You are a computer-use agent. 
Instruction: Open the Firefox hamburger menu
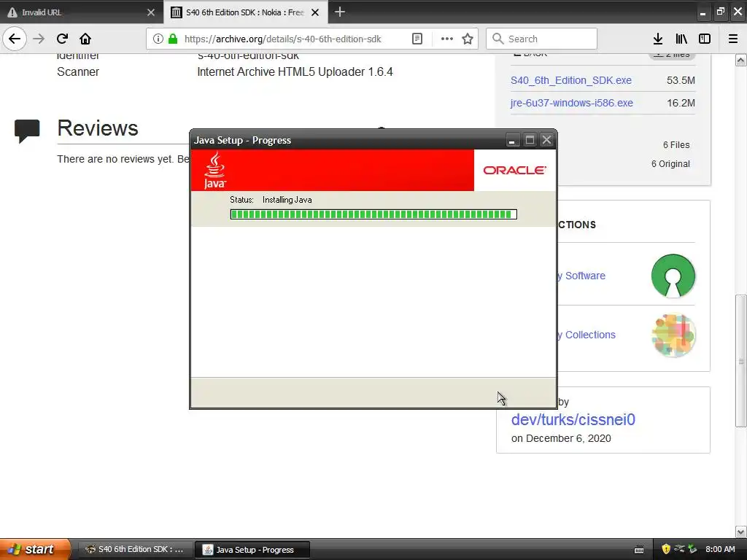click(x=733, y=39)
